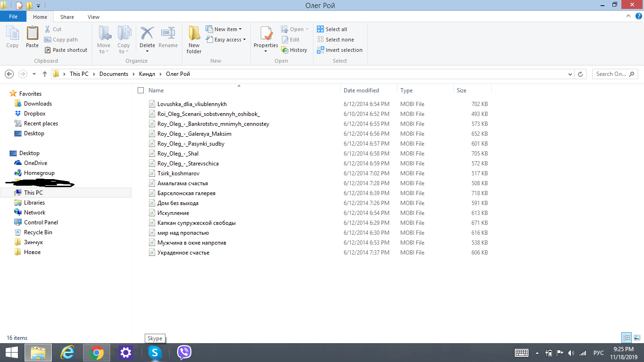
Task: Open the File menu tab
Action: coord(13,16)
